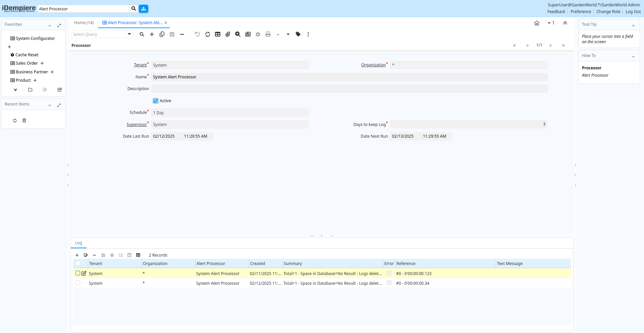Collapse the Favorites panel
The width and height of the screenshot is (644, 333).
(50, 25)
